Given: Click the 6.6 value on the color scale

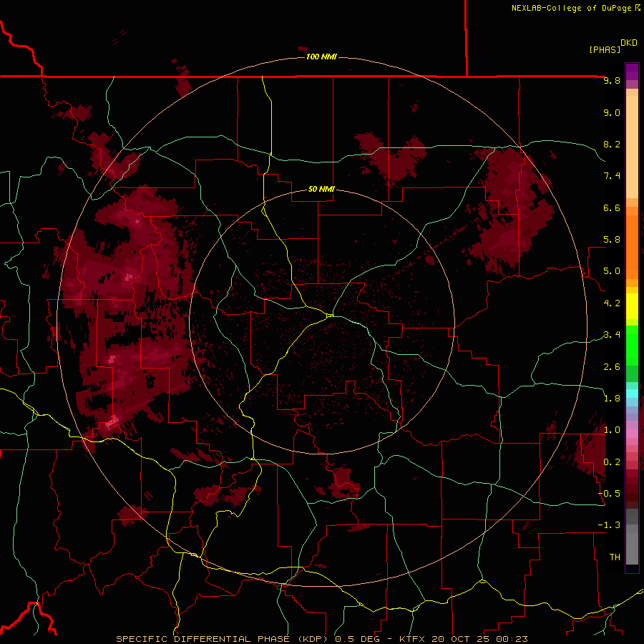Looking at the screenshot, I should point(612,208).
